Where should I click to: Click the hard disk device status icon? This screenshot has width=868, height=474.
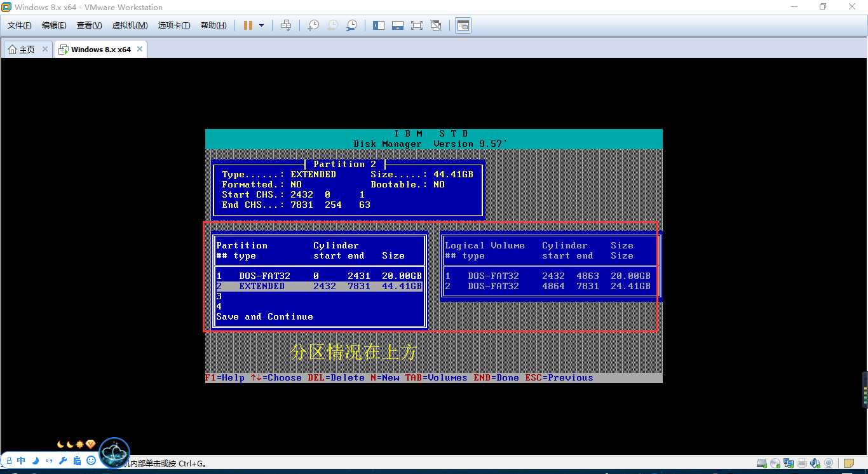(761, 464)
